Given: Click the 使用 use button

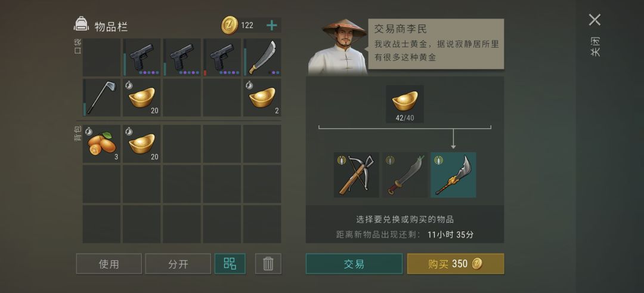Looking at the screenshot, I should click(x=109, y=263).
